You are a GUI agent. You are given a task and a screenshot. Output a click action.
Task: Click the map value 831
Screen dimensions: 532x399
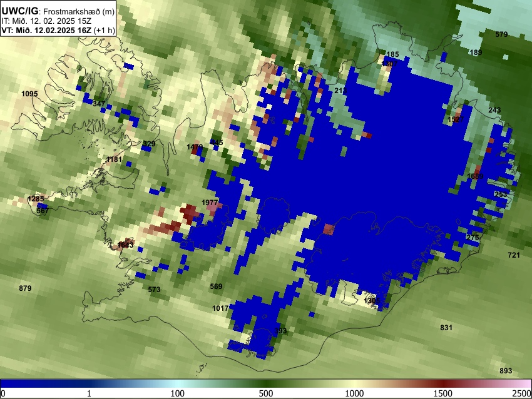click(446, 327)
